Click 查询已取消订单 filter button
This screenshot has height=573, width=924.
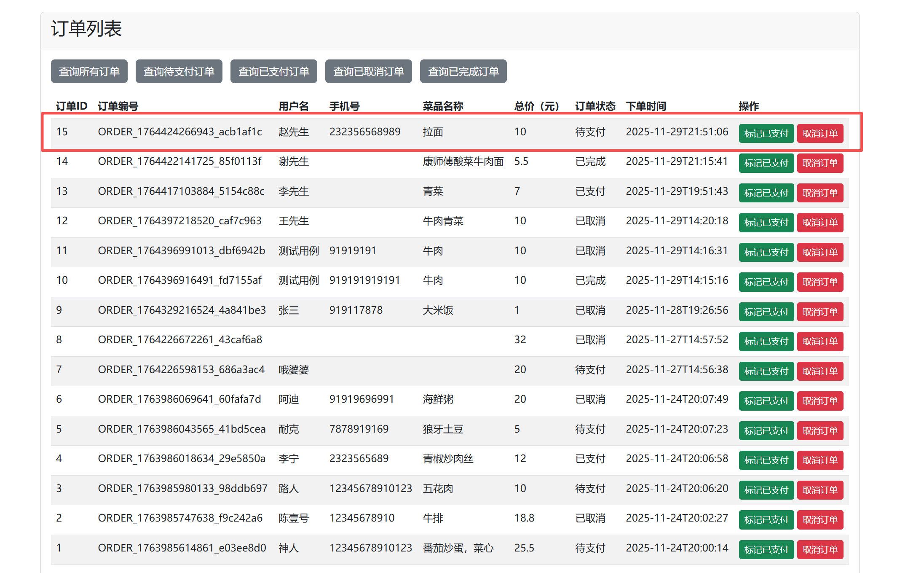coord(368,72)
